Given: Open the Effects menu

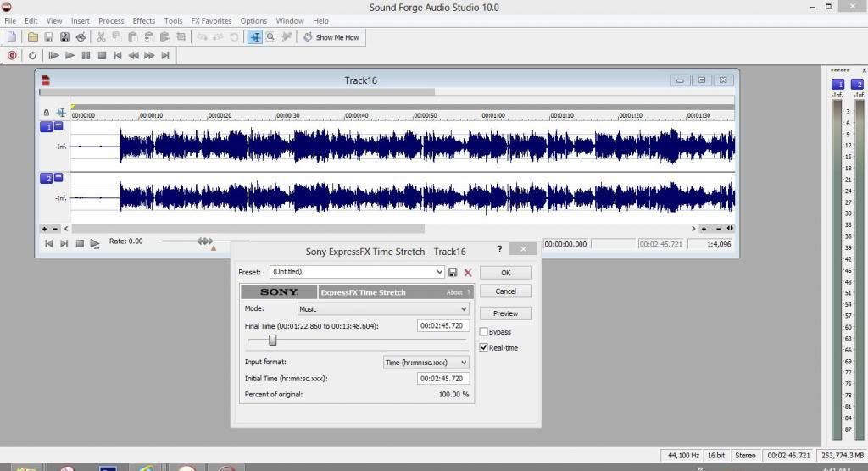Looking at the screenshot, I should 143,20.
